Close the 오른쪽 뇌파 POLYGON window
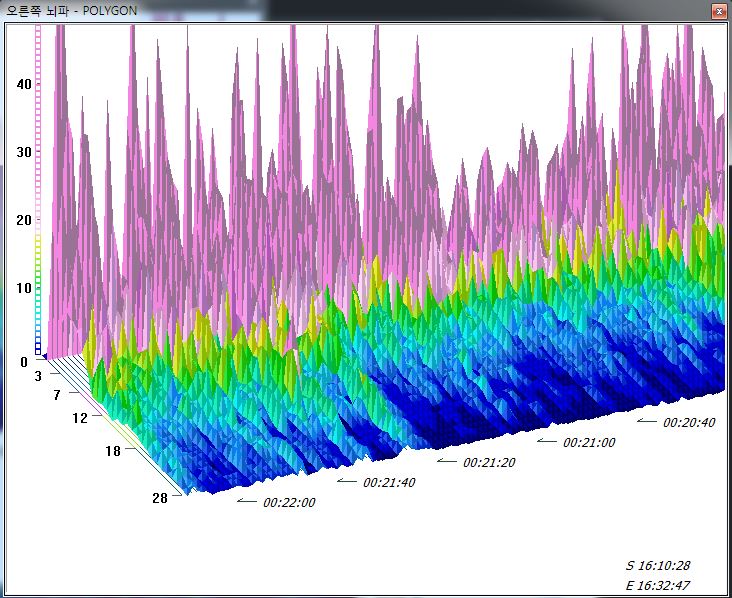The height and width of the screenshot is (598, 732). coord(718,12)
